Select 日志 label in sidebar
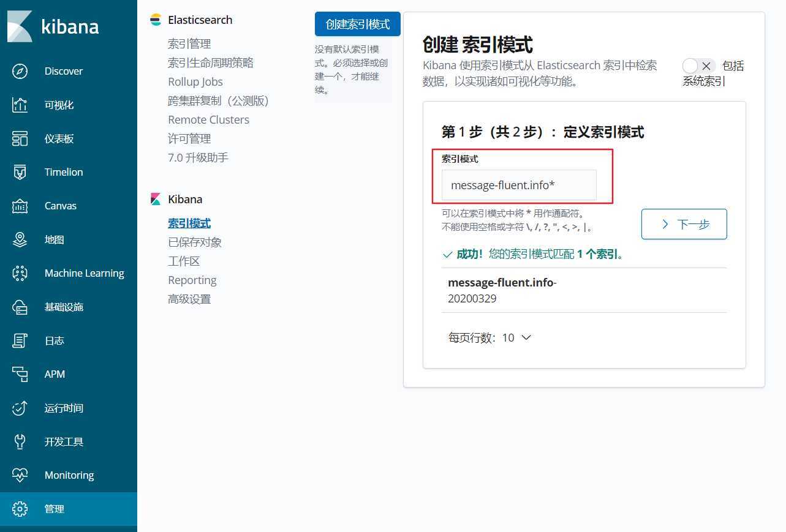The height and width of the screenshot is (532, 786). click(x=55, y=340)
